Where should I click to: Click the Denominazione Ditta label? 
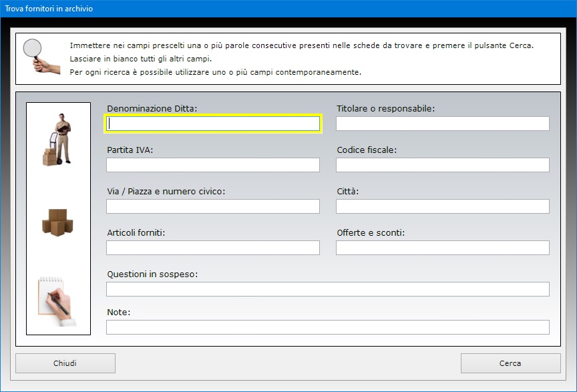(152, 109)
